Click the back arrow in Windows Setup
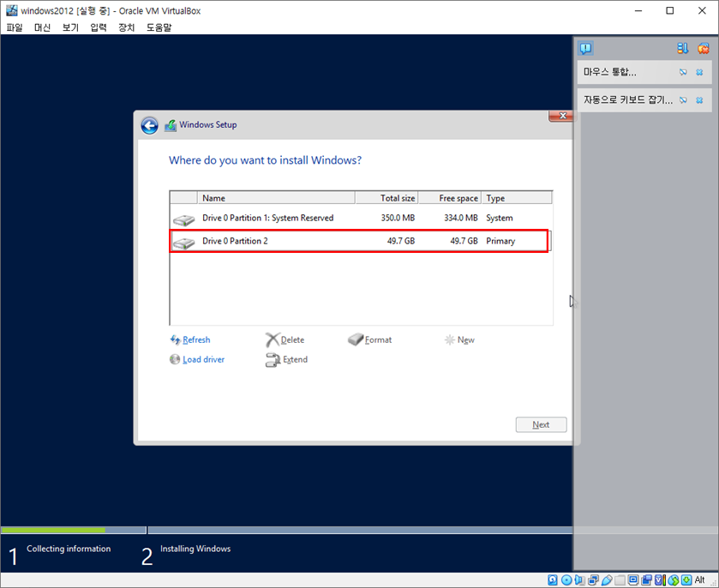Screen dimensions: 719x588 coord(149,125)
